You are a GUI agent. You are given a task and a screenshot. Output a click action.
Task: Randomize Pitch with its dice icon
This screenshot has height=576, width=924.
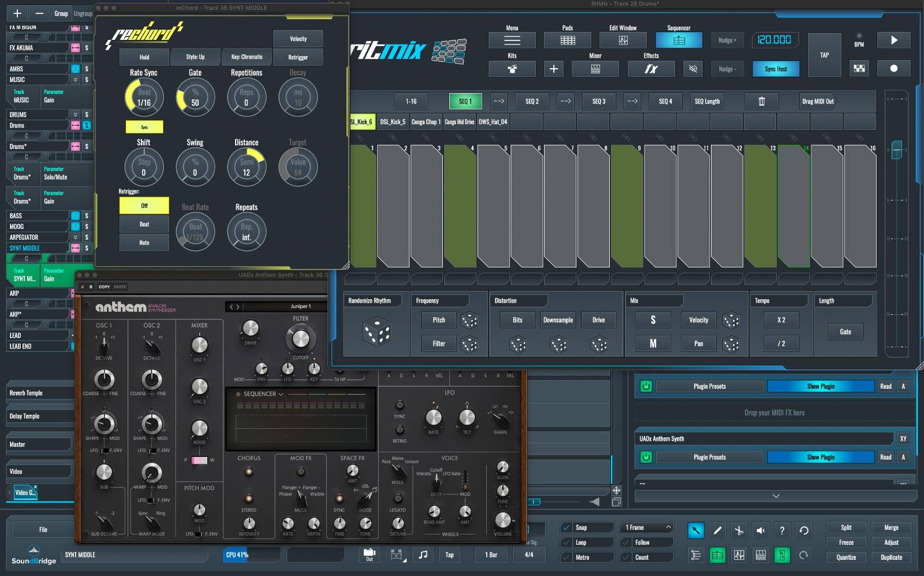(x=469, y=320)
